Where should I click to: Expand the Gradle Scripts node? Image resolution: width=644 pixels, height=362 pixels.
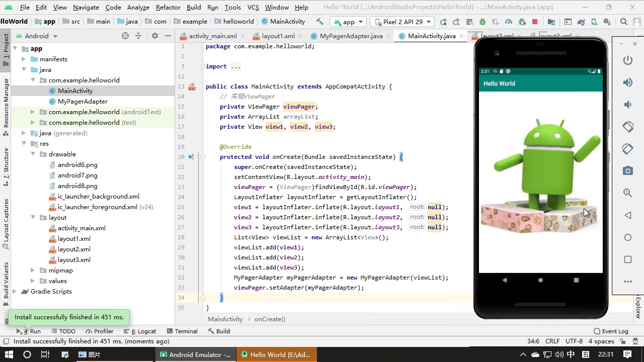point(15,292)
